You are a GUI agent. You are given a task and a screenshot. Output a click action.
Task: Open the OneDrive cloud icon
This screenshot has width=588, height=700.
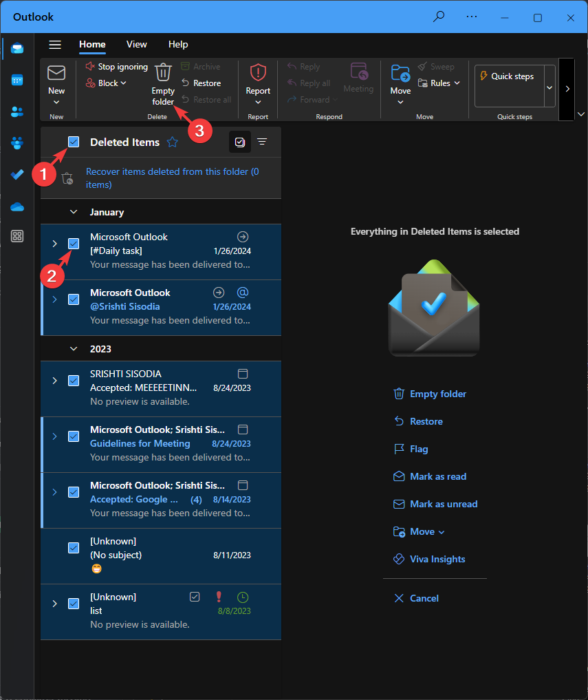(17, 206)
